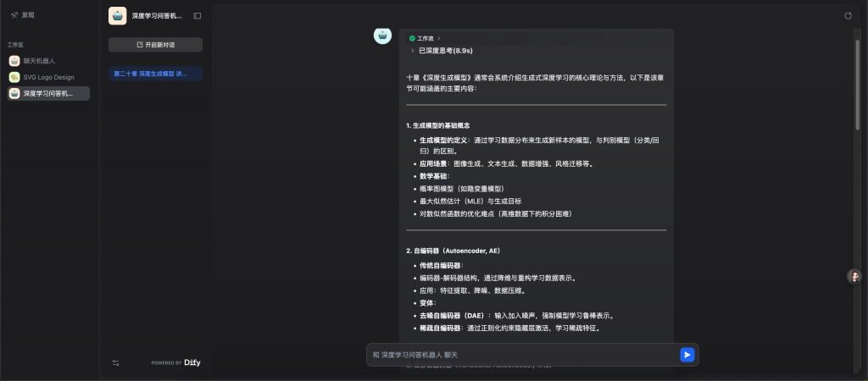
Task: Click the chat vertical scrollbar
Action: (x=858, y=85)
